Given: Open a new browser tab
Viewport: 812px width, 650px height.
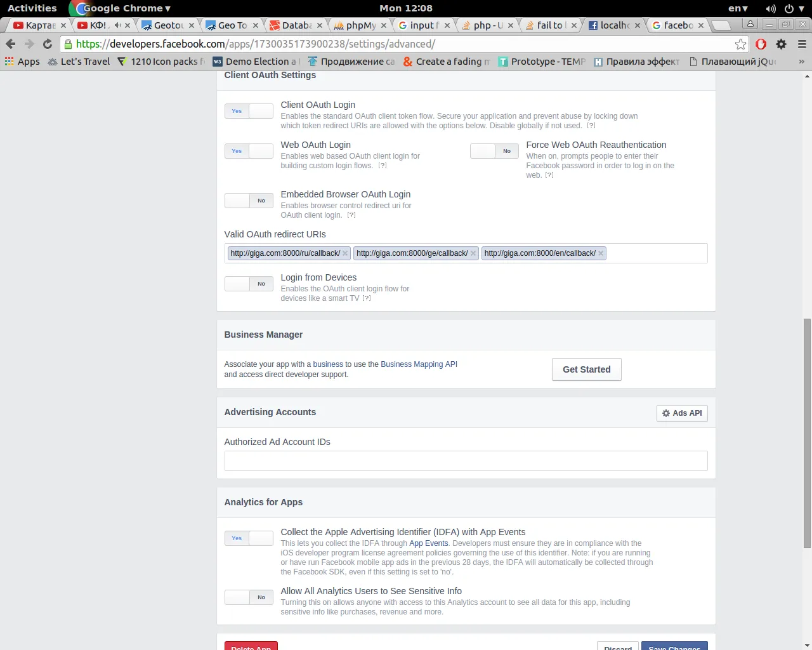Looking at the screenshot, I should click(x=721, y=25).
